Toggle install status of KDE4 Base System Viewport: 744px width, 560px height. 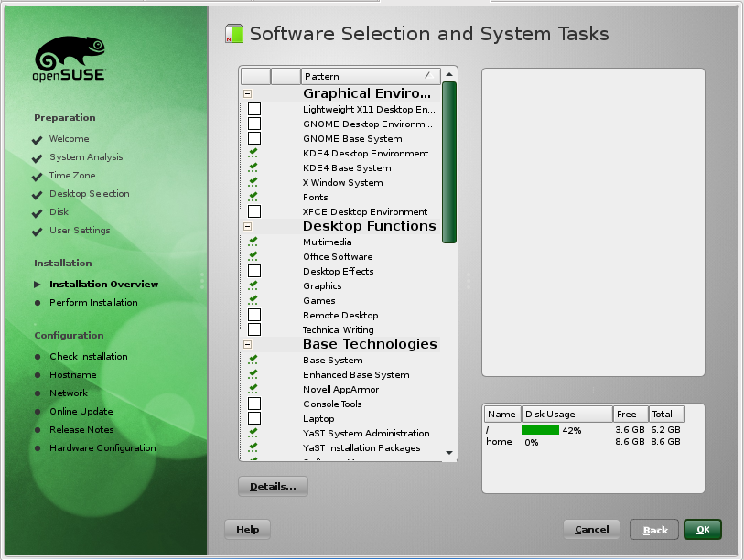253,167
